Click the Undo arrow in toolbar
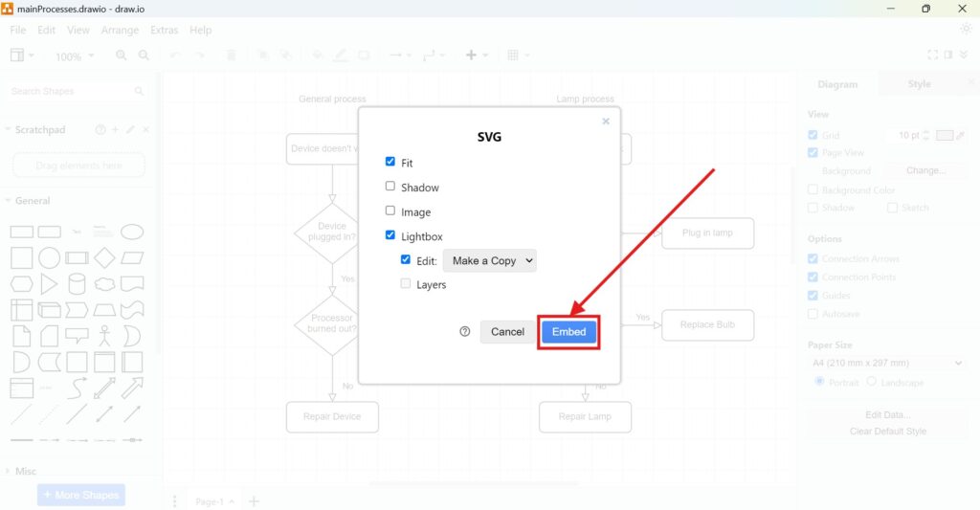Screen dimensions: 980x510 [175, 56]
